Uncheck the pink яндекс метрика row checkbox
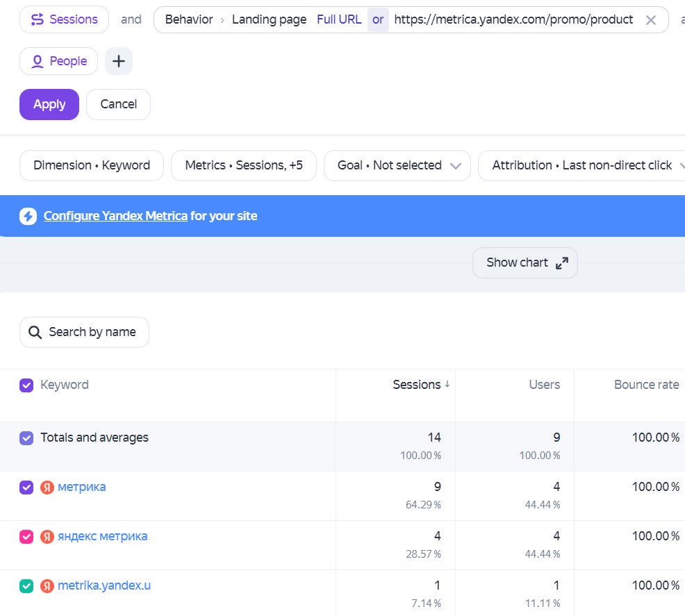This screenshot has height=616, width=685. (x=26, y=537)
